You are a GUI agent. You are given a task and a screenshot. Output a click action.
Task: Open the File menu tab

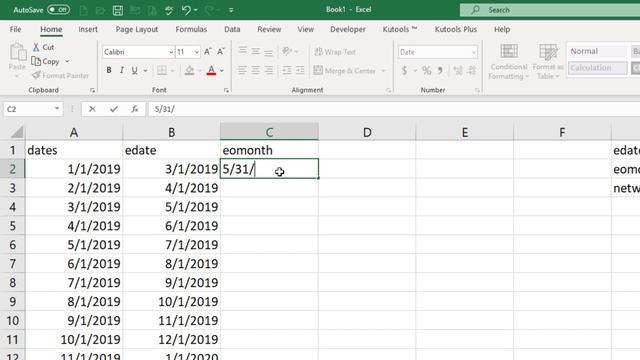pos(15,29)
